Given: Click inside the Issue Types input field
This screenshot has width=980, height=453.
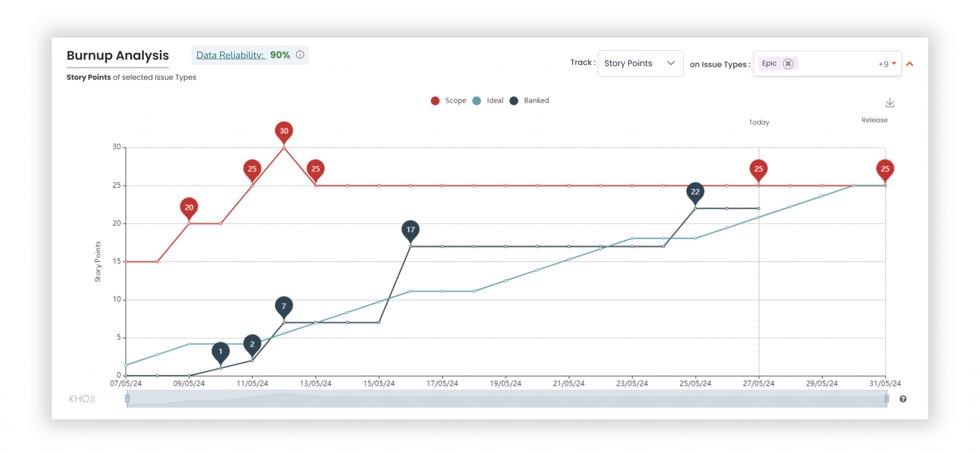Looking at the screenshot, I should (x=836, y=64).
